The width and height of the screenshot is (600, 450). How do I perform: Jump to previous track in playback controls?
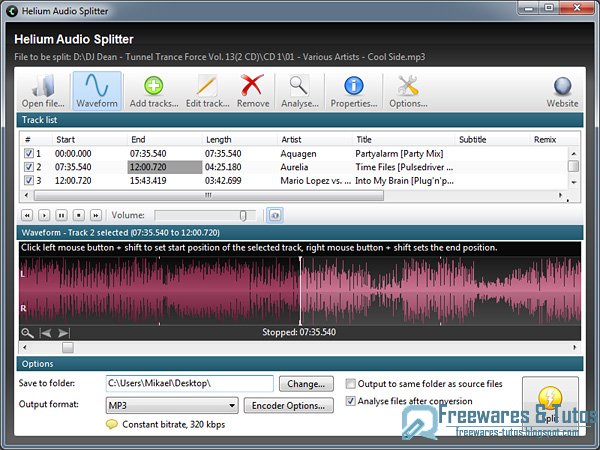[x=27, y=215]
